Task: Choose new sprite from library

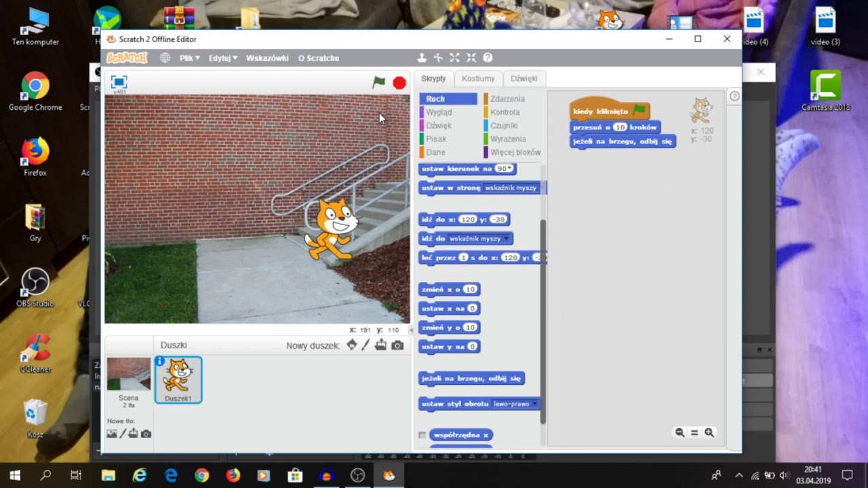Action: point(351,345)
